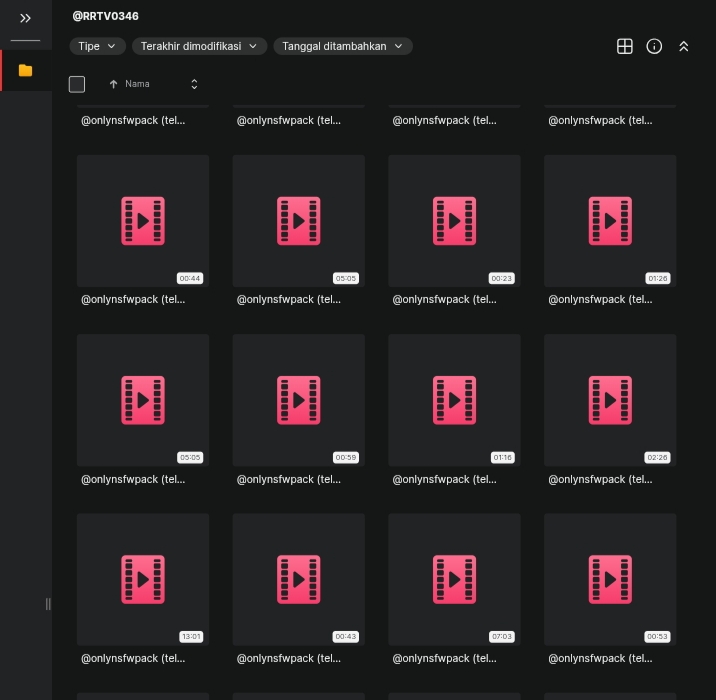Select the video thumbnail lasting 00:53
Screen dimensions: 716x700
tap(610, 579)
